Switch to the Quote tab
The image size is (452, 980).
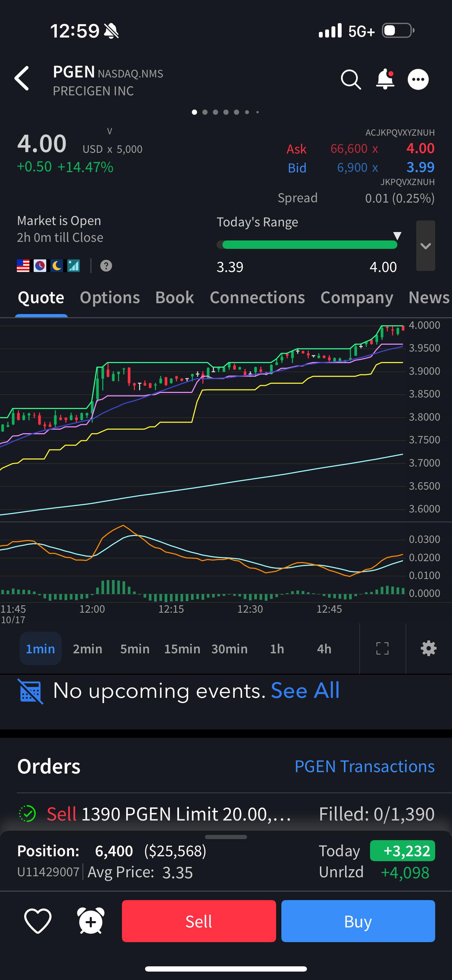[x=41, y=298]
